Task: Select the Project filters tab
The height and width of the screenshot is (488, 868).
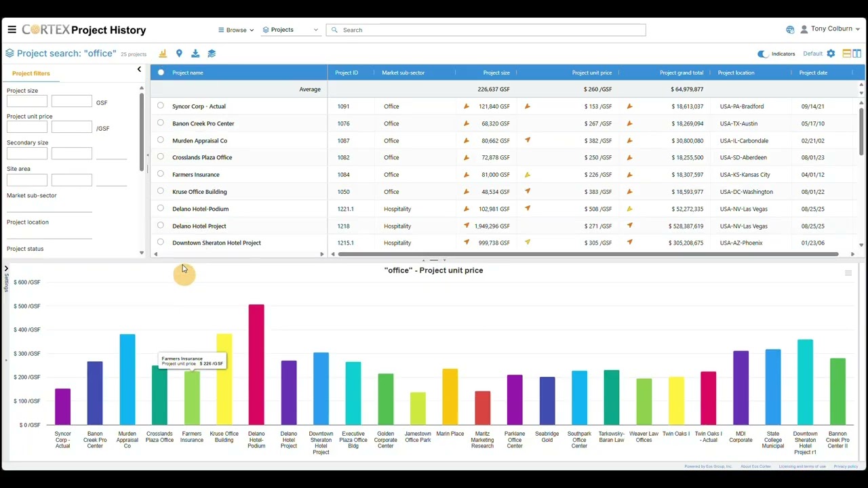Action: [x=31, y=73]
